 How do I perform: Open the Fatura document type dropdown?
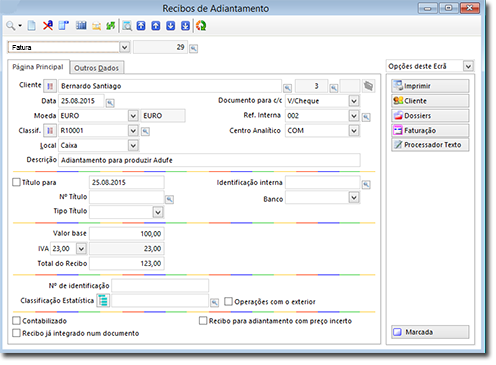[124, 47]
